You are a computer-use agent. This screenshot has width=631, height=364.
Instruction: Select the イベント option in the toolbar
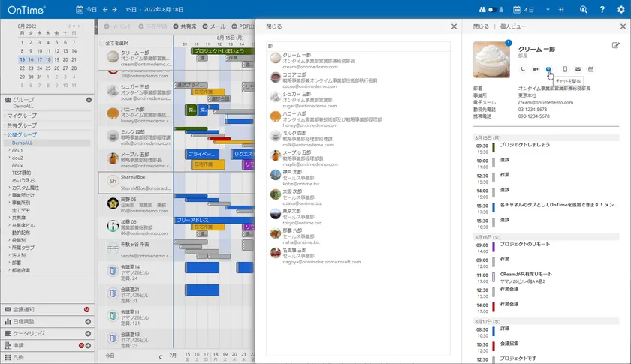tap(118, 26)
